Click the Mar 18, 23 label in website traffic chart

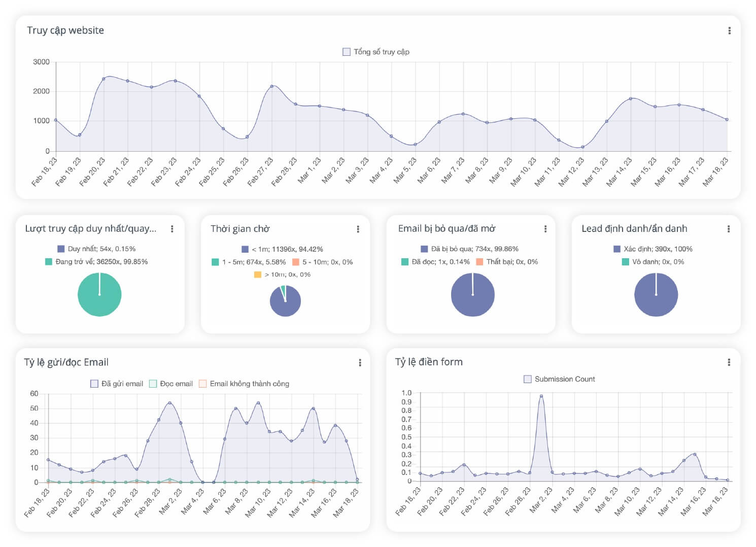[715, 172]
